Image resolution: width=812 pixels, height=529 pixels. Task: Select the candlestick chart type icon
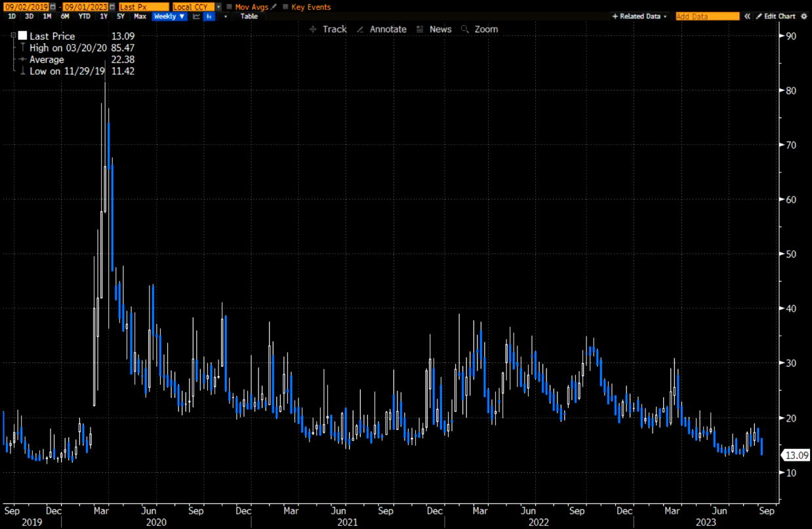pos(209,16)
